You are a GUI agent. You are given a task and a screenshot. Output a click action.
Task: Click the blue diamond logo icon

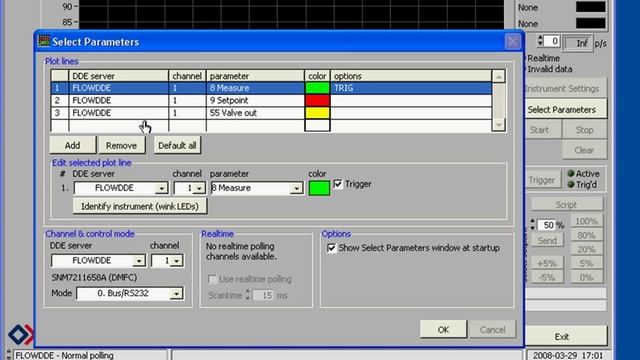point(18,335)
